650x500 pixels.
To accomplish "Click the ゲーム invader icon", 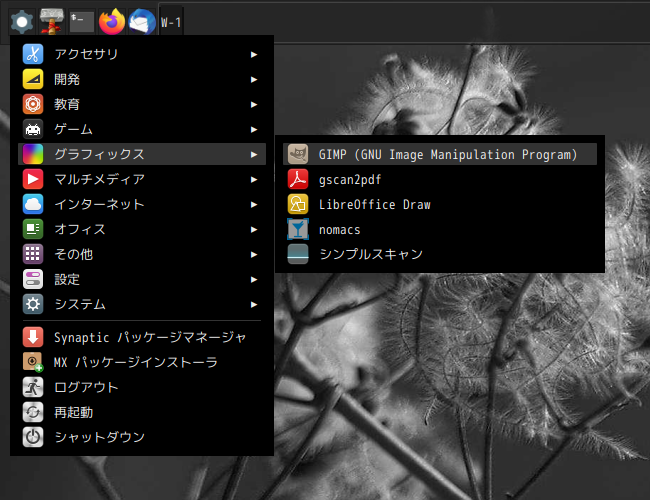I will click(x=33, y=129).
